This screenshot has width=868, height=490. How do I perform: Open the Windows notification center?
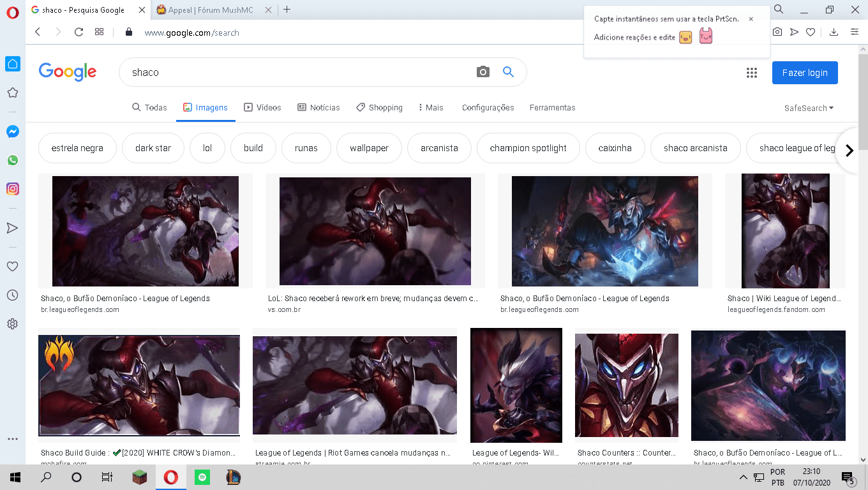click(x=848, y=477)
